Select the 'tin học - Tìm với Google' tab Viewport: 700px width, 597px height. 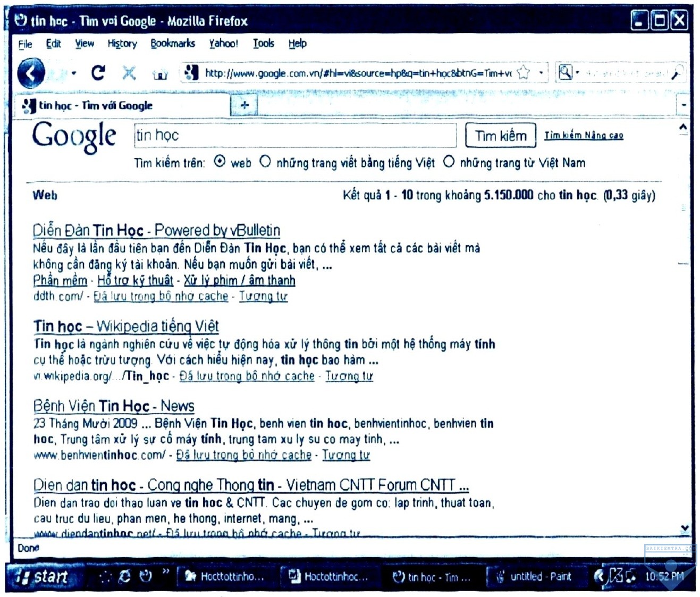pos(122,105)
